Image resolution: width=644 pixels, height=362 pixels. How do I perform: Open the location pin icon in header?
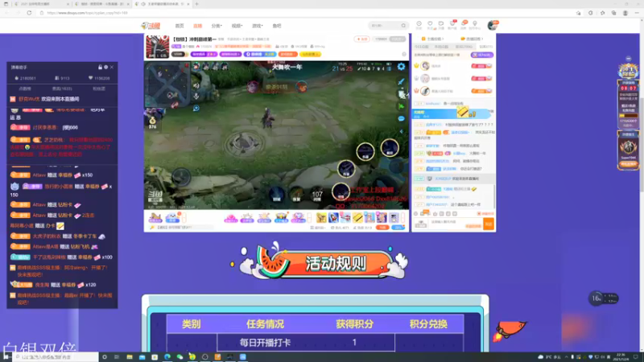[475, 24]
